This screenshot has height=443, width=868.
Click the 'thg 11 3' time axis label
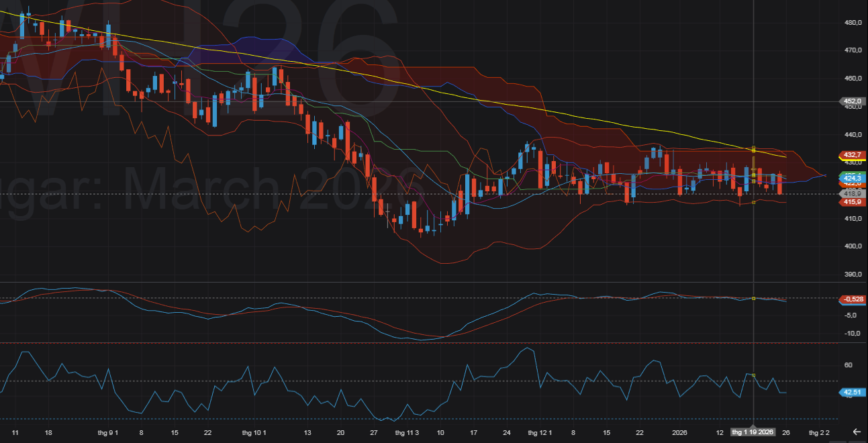[x=407, y=432]
